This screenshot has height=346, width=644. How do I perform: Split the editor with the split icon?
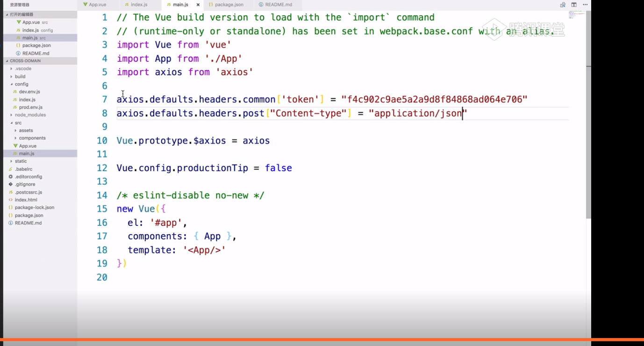coord(574,5)
